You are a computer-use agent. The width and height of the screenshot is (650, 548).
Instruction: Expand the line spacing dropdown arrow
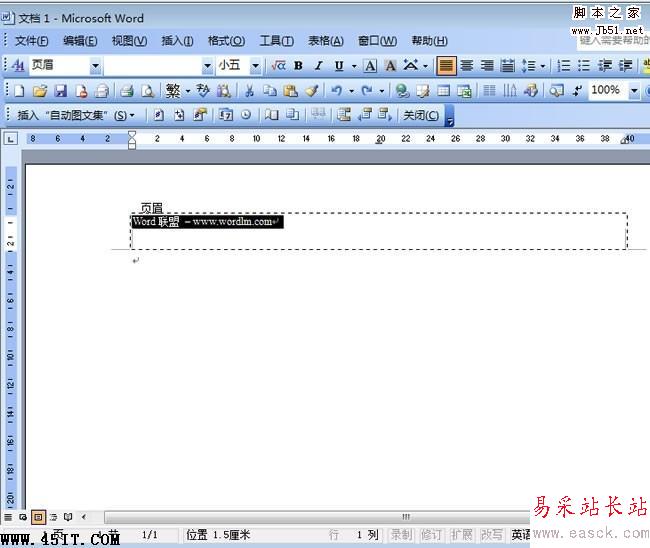[542, 66]
